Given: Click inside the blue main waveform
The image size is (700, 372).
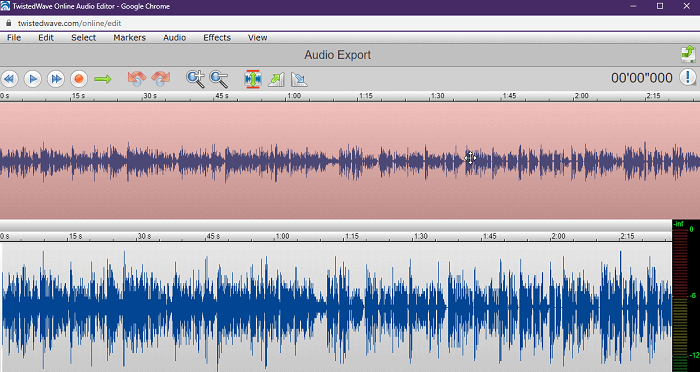Looking at the screenshot, I should click(x=336, y=307).
